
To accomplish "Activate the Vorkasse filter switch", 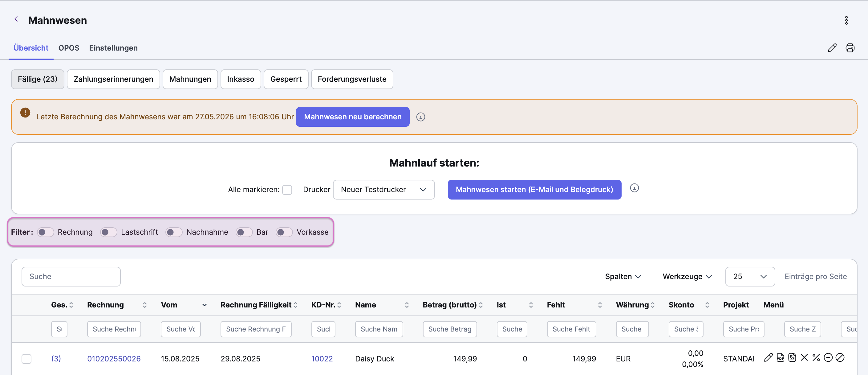I will tap(284, 232).
